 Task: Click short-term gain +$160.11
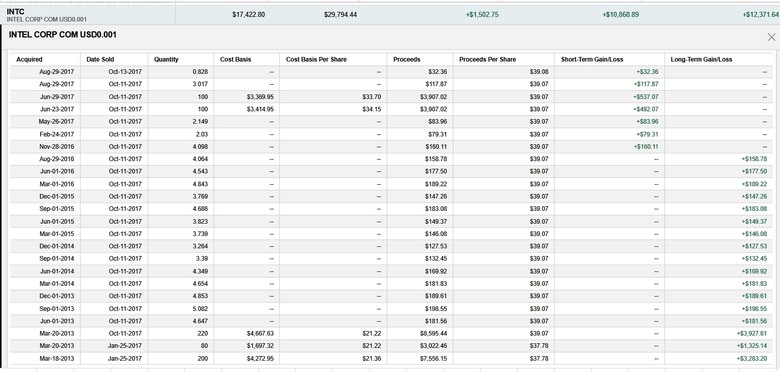646,147
